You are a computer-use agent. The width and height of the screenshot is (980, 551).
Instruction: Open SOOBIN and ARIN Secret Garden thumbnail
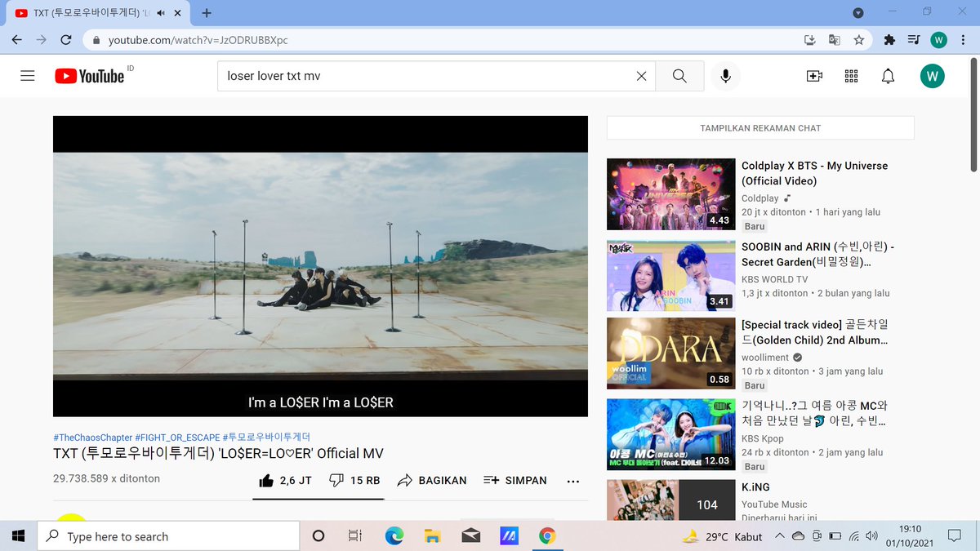click(x=671, y=276)
